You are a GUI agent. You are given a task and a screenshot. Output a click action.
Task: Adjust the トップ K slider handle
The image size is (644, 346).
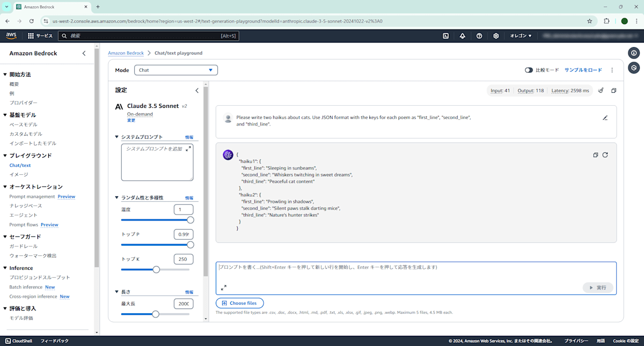pos(156,269)
